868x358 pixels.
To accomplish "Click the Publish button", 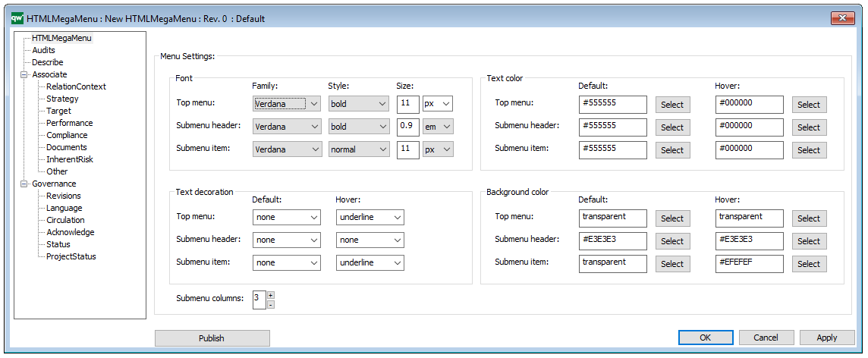I will tap(212, 338).
